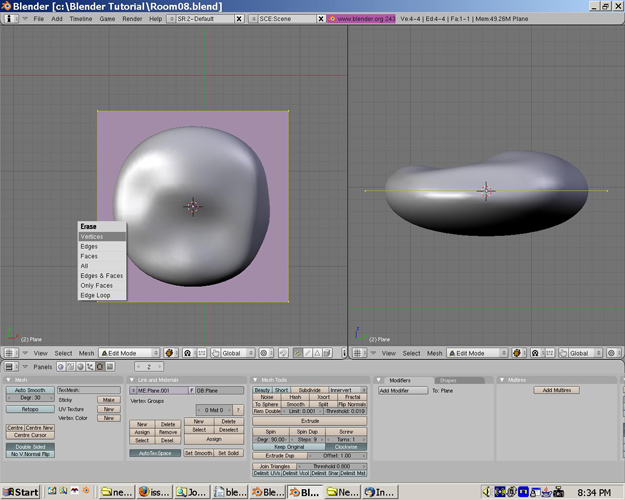Click the Set Smooth button
The image size is (625, 500).
tap(201, 453)
